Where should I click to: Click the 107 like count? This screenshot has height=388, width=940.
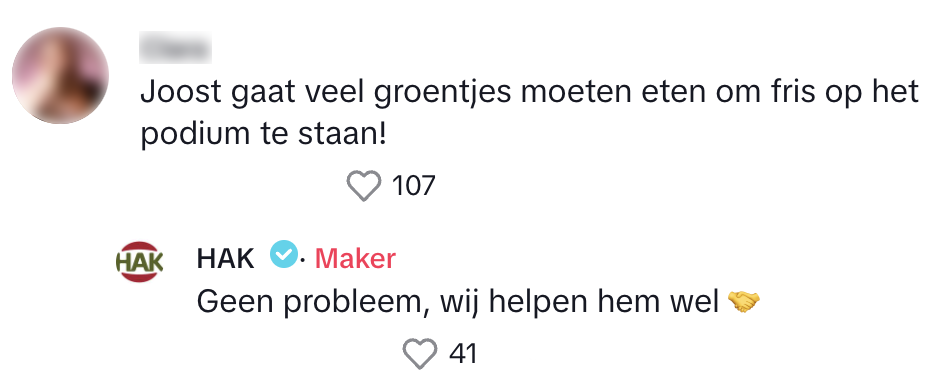pyautogui.click(x=413, y=186)
